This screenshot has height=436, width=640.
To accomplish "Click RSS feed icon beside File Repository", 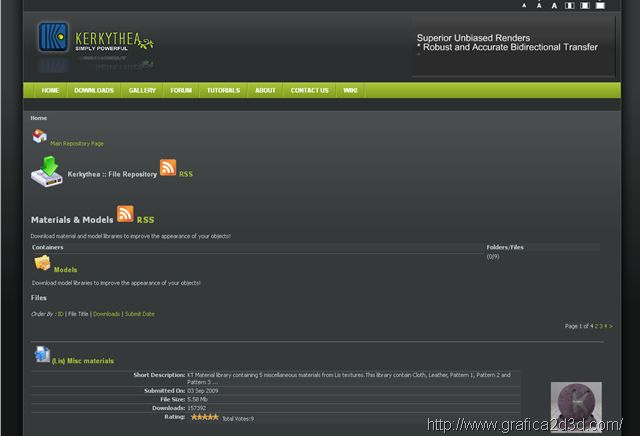I will tap(168, 168).
